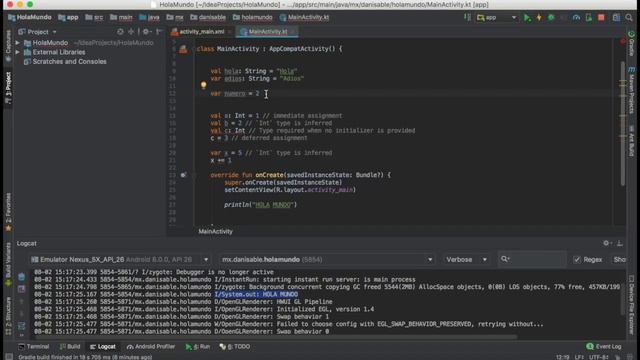Hide the Project panel with hide icon
Screen dimensions: 640x360
159,31
